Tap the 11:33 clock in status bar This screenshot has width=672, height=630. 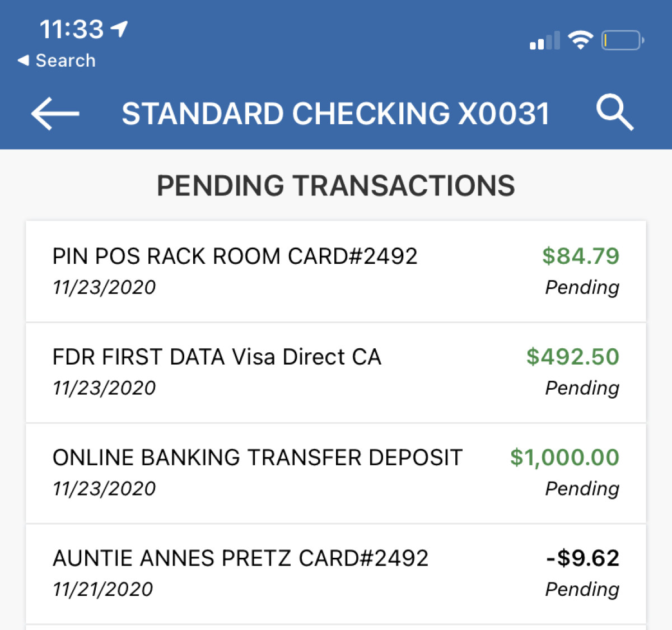click(72, 29)
